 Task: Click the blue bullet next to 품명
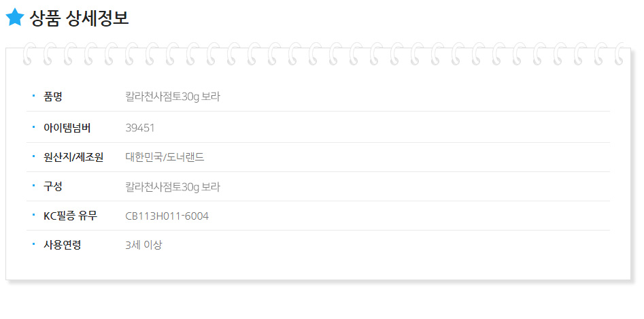[x=33, y=96]
